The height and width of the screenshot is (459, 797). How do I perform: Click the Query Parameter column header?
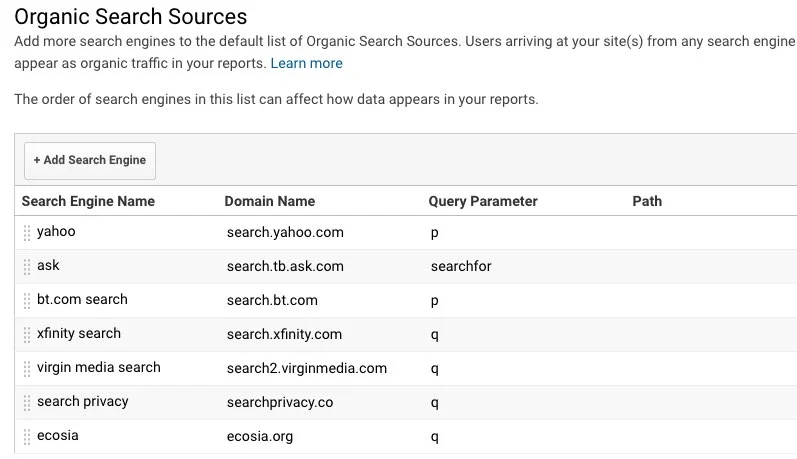[x=483, y=201]
